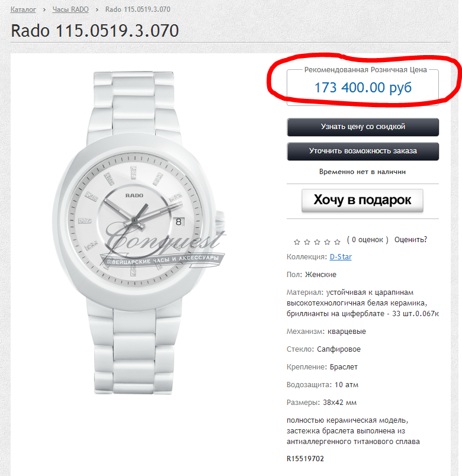Click Уточнить возможность заказа button
462x476 pixels.
[x=362, y=151]
